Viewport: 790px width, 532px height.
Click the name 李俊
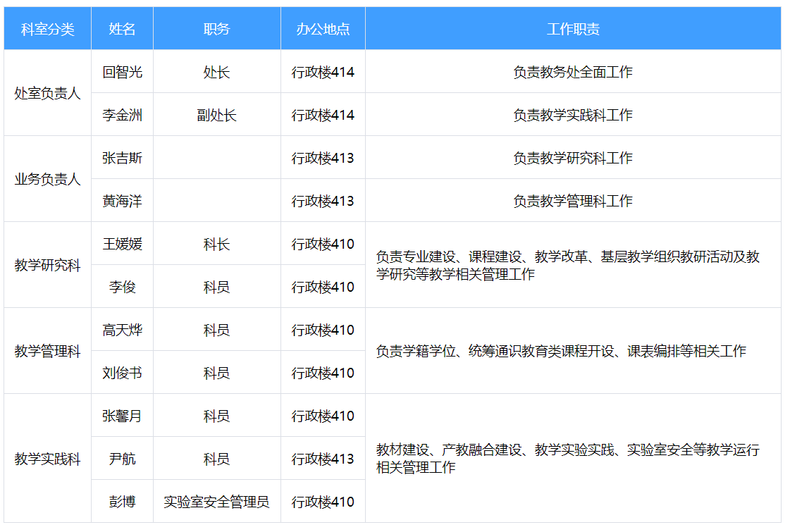point(122,287)
